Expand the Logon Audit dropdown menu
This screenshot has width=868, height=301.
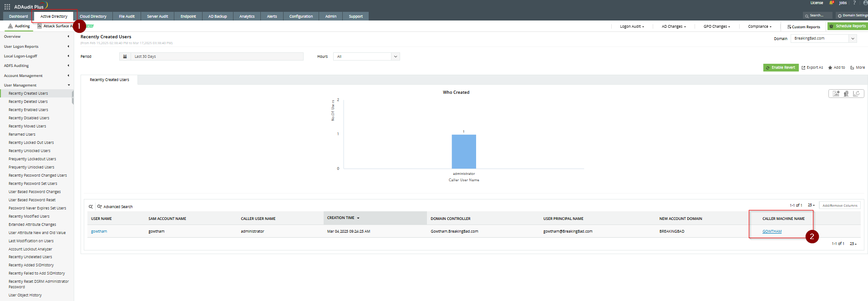[632, 26]
